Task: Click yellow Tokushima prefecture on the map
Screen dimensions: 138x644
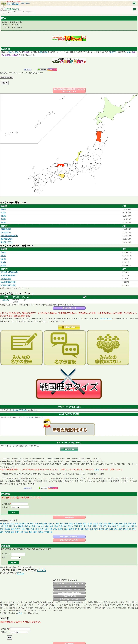Action: point(62,176)
